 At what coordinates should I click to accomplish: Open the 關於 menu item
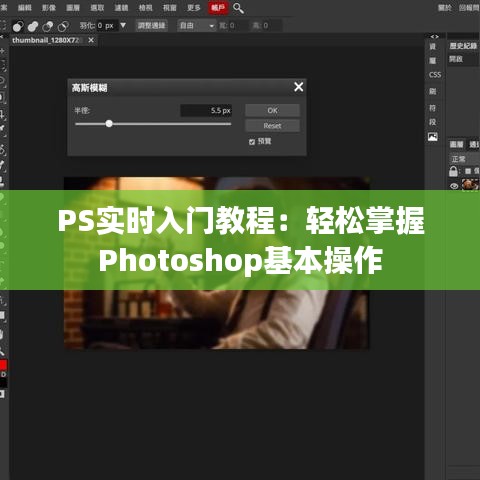pyautogui.click(x=445, y=8)
